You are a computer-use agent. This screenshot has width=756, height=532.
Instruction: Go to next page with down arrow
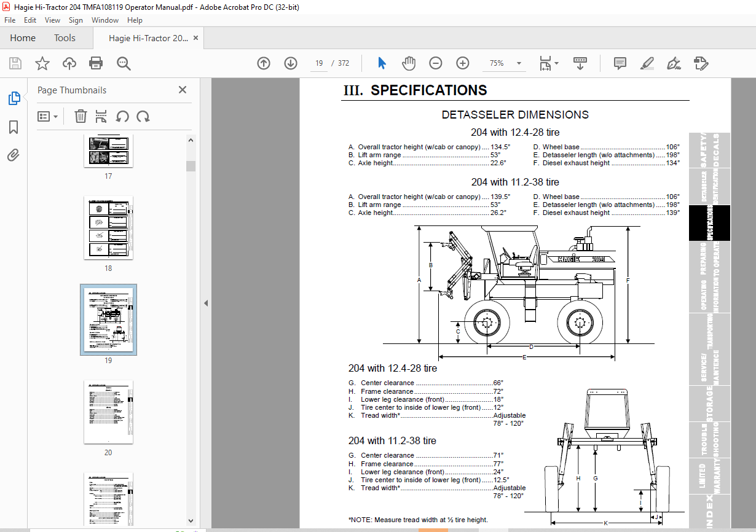291,63
